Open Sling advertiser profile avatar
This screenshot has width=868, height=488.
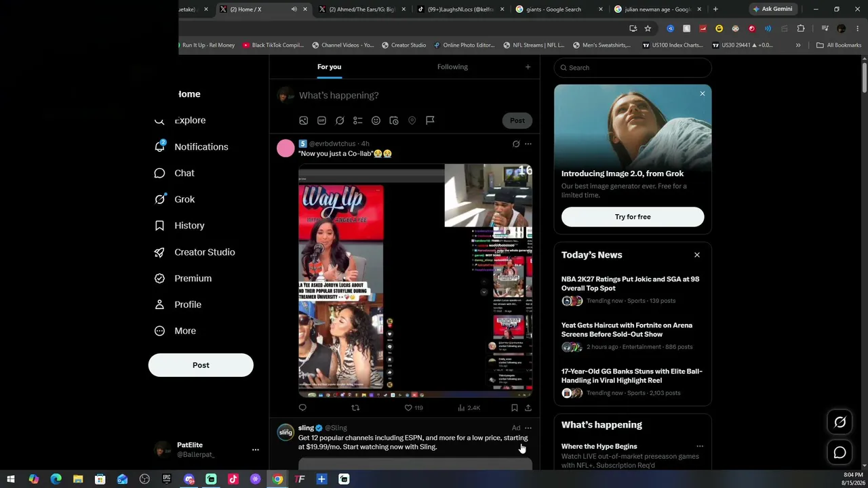[285, 432]
